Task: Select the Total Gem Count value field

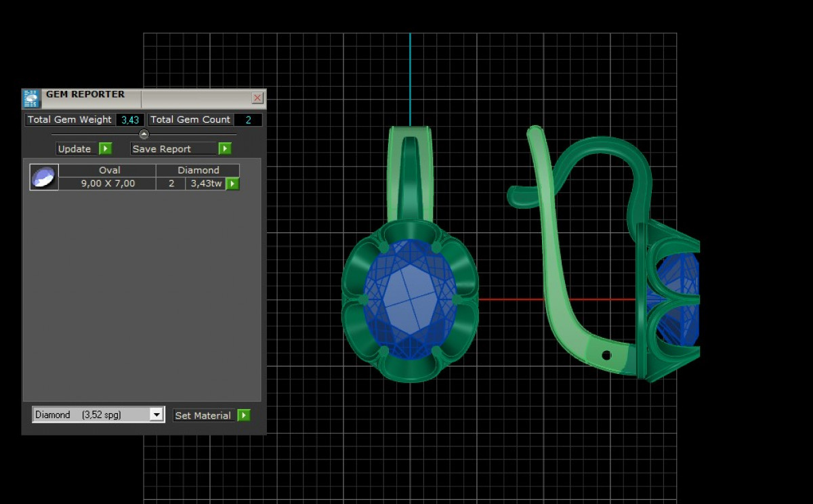Action: pyautogui.click(x=248, y=120)
